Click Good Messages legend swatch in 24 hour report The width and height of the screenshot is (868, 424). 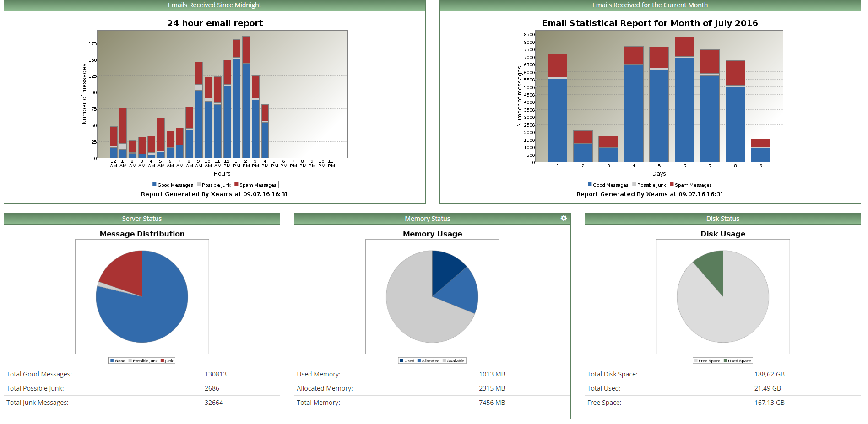[x=154, y=185]
